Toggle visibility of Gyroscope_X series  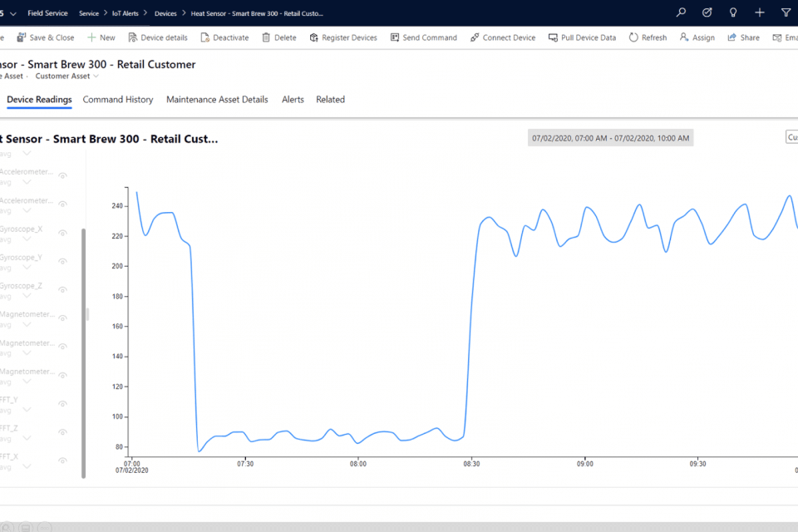pyautogui.click(x=62, y=231)
